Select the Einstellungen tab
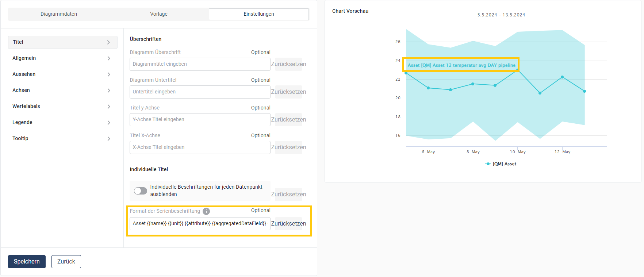The width and height of the screenshot is (644, 277). click(x=258, y=14)
